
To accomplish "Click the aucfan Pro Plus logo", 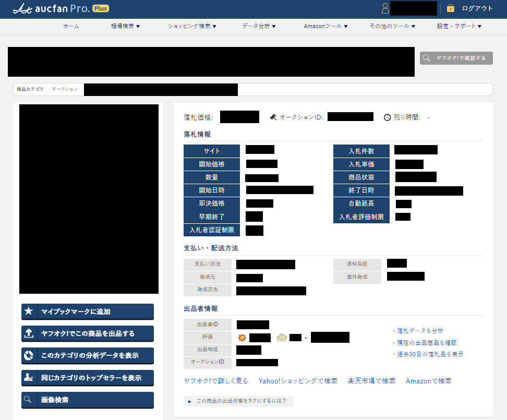I will coord(61,8).
